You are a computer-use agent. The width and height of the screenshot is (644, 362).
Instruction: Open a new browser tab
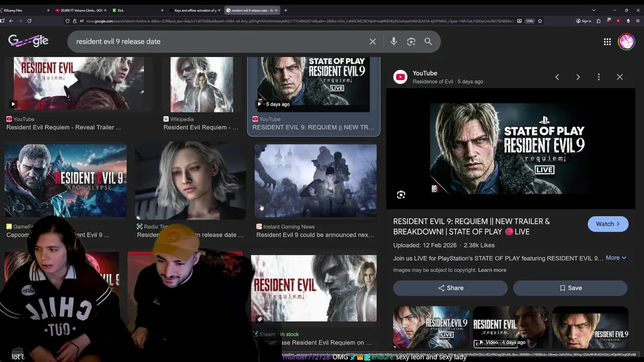click(x=285, y=10)
